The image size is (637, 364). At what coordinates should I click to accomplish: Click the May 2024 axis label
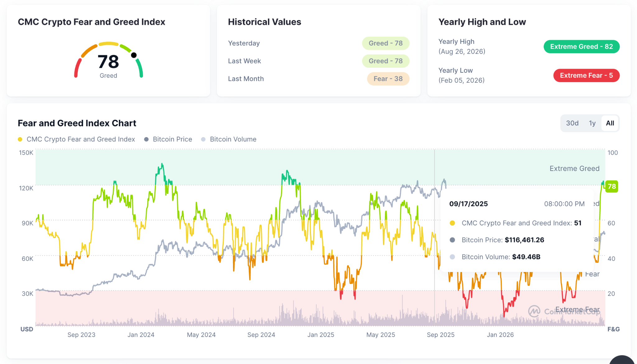point(201,335)
